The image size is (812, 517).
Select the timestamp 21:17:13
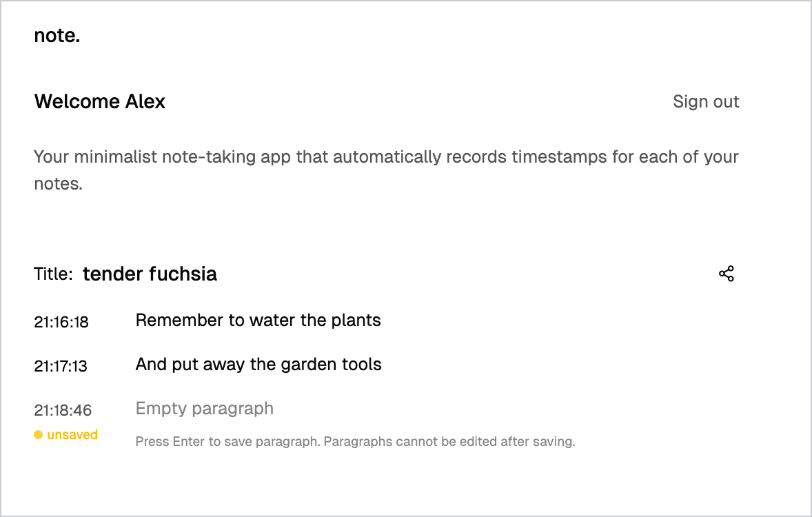pos(61,366)
